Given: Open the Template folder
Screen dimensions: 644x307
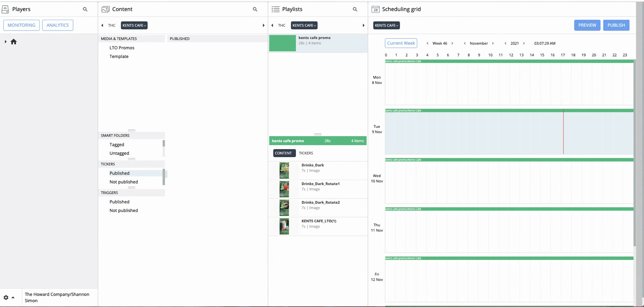Looking at the screenshot, I should pos(119,56).
